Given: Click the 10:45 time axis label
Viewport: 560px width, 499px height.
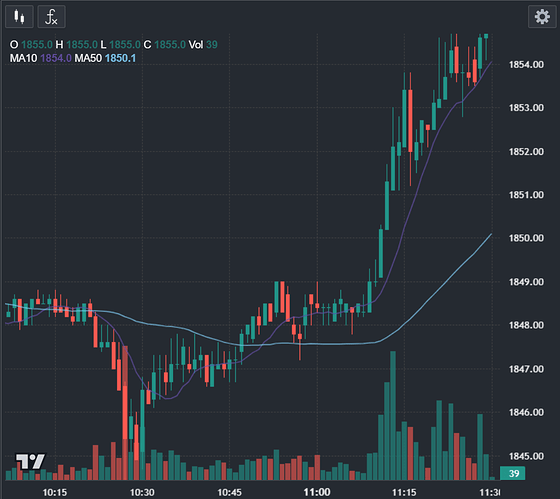Looking at the screenshot, I should (x=229, y=492).
